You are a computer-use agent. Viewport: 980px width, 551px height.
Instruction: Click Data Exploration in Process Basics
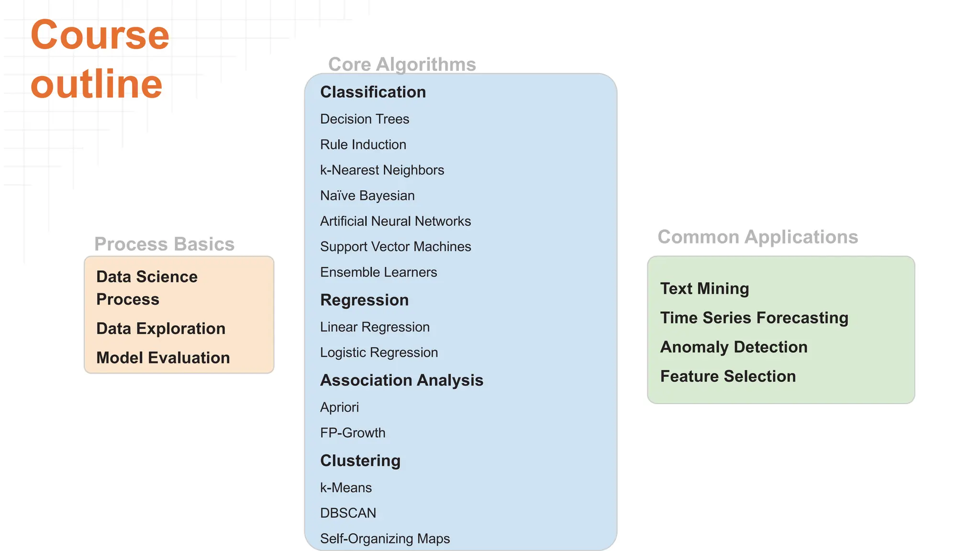tap(161, 329)
